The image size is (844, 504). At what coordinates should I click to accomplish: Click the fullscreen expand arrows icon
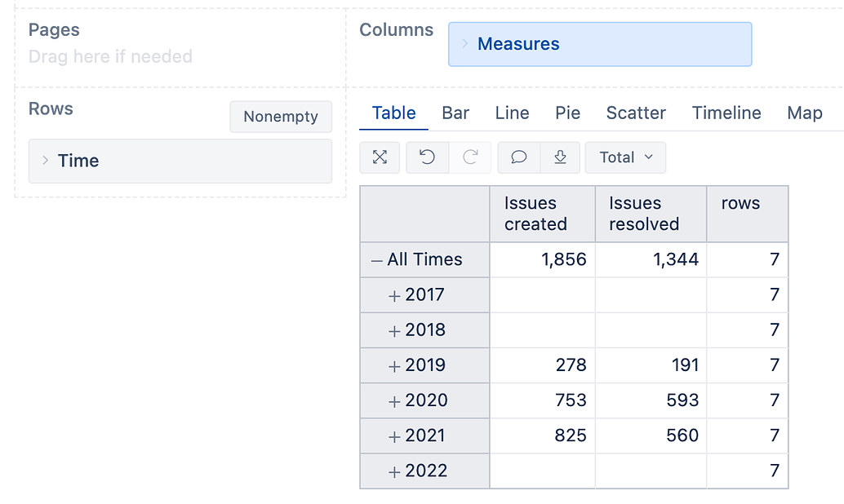380,157
